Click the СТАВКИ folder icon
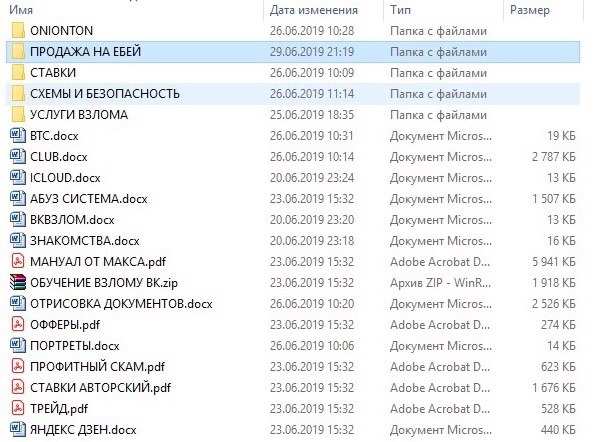 (18, 72)
